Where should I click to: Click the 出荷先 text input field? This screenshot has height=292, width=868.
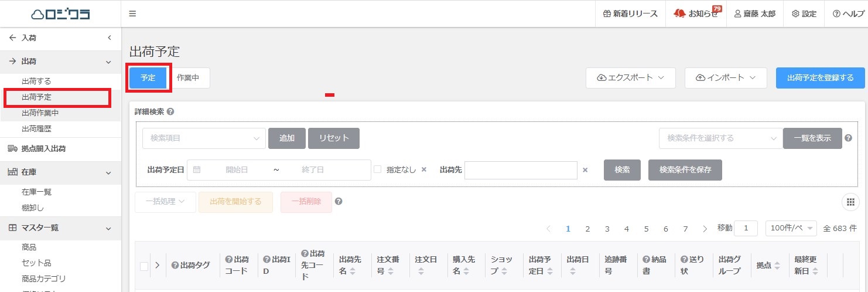click(521, 170)
